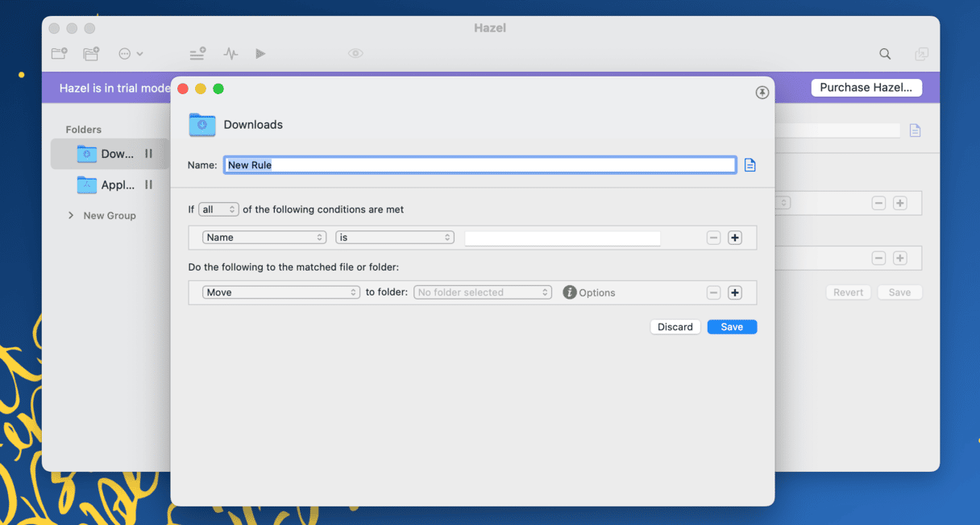Click the run rules play icon

point(260,54)
